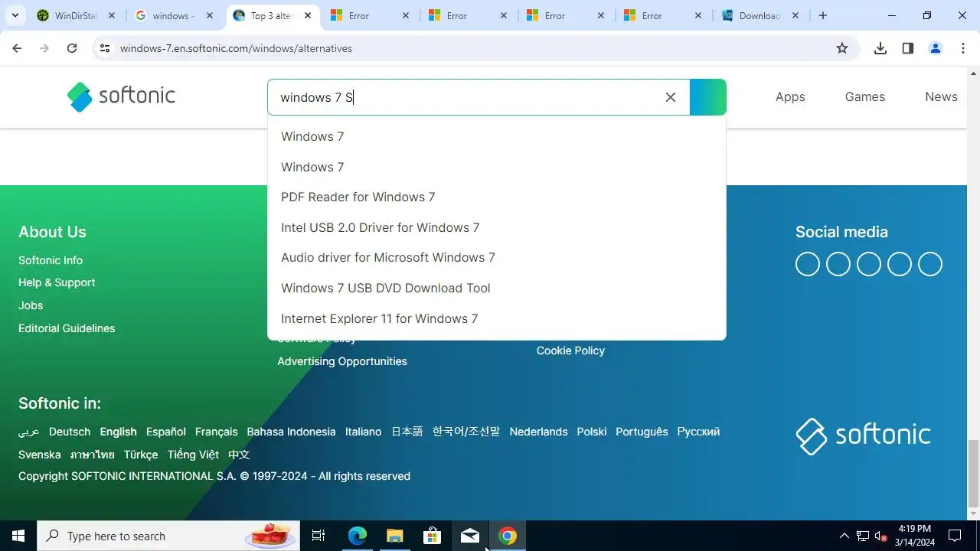980x551 pixels.
Task: Switch site language to Nederlands
Action: [538, 432]
